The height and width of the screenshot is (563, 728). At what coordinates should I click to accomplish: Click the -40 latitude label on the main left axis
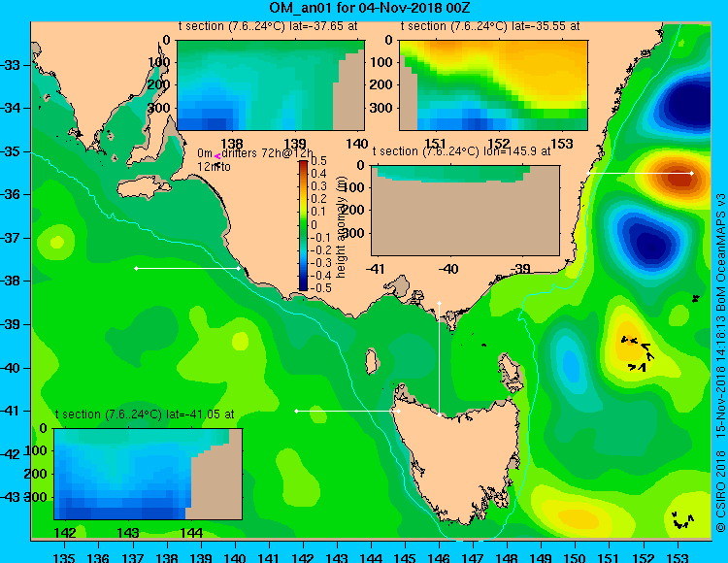point(11,369)
